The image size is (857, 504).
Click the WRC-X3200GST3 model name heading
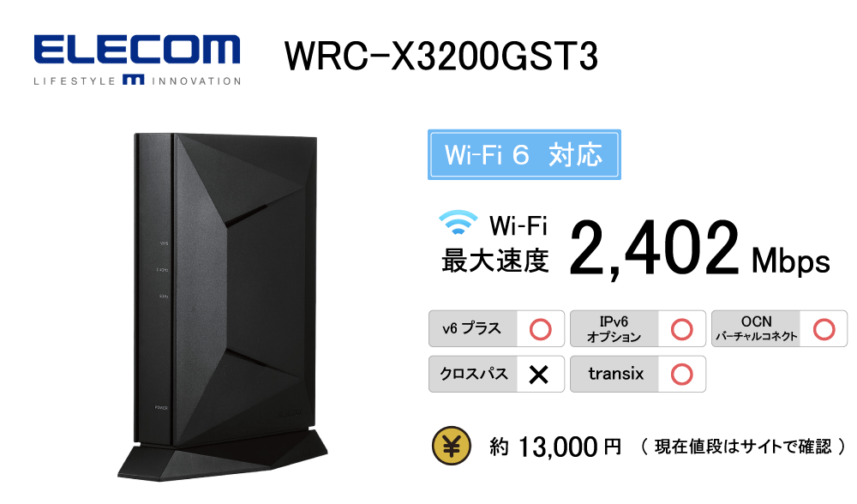pyautogui.click(x=441, y=56)
